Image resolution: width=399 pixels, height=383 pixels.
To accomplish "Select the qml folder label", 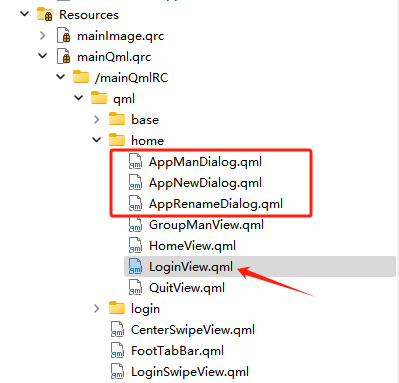I will 124,99.
